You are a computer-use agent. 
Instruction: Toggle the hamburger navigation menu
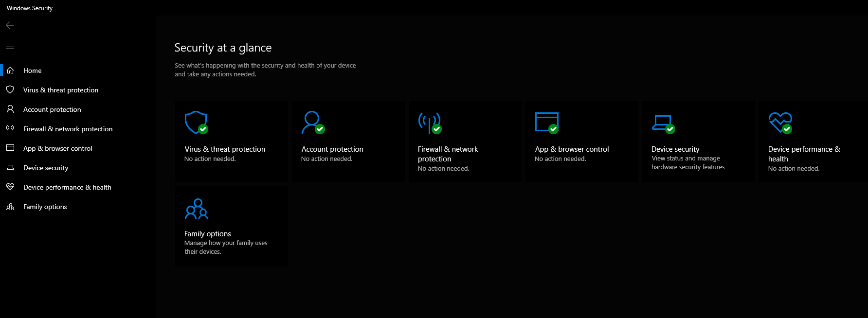pos(10,47)
